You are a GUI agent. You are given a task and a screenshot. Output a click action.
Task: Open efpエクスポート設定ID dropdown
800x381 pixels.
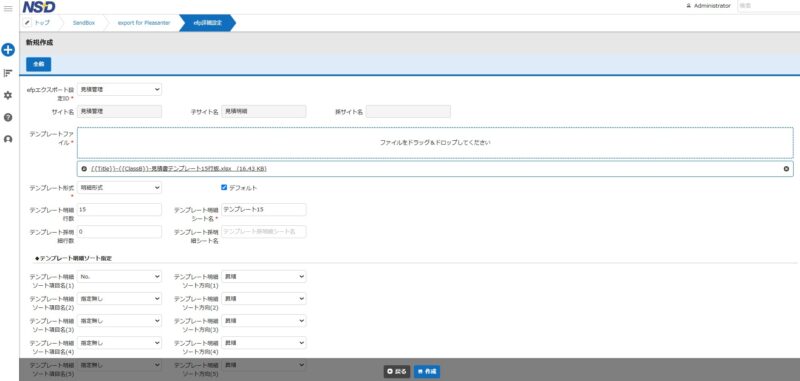[x=119, y=89]
